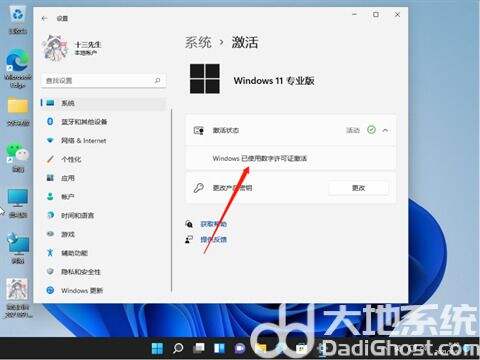This screenshot has height=360, width=480.
Task: Click the Windows 11 logo tile
Action: pos(205,79)
